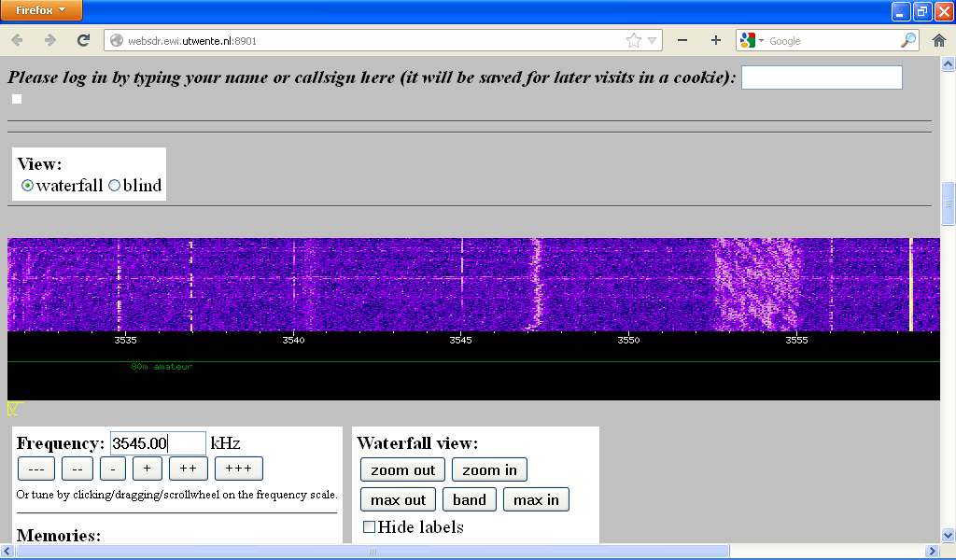Select the waterfall view radio button
Screen dimensions: 956x560
point(27,186)
